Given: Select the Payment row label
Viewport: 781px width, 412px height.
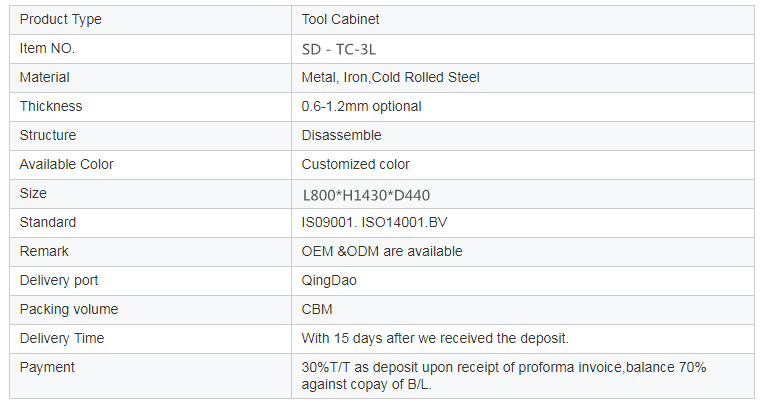Looking at the screenshot, I should click(47, 368).
